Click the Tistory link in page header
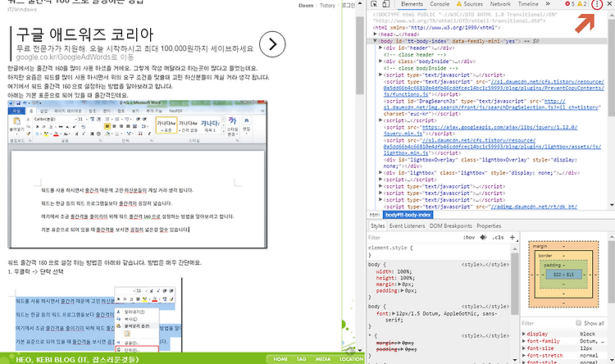Screen dimensions: 615x364 click(327, 6)
